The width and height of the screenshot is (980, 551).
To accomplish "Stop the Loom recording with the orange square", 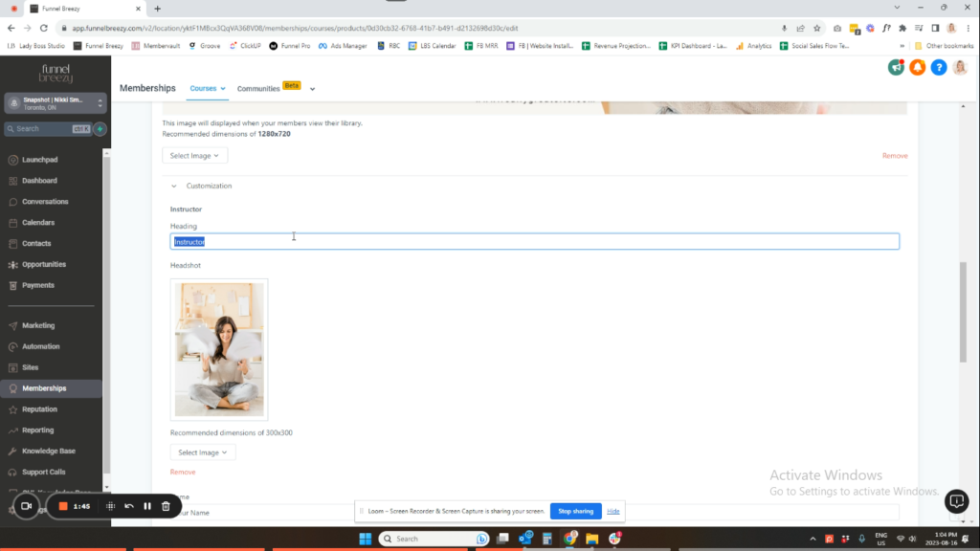I will 63,506.
